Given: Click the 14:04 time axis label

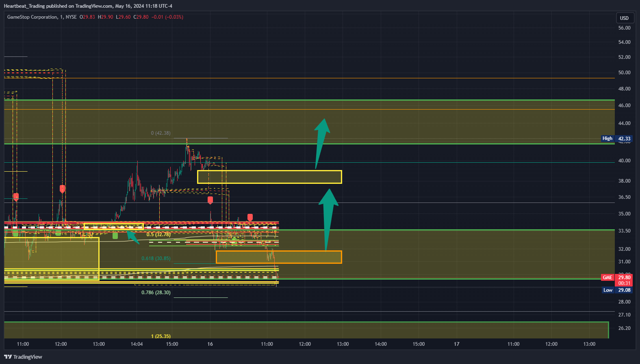Looking at the screenshot, I should tap(137, 344).
